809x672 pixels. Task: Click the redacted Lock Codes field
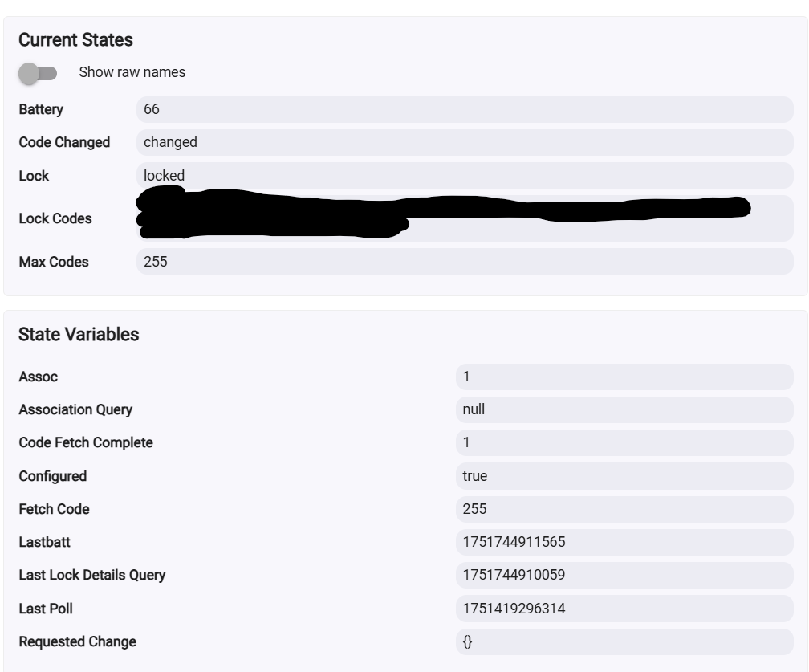465,218
